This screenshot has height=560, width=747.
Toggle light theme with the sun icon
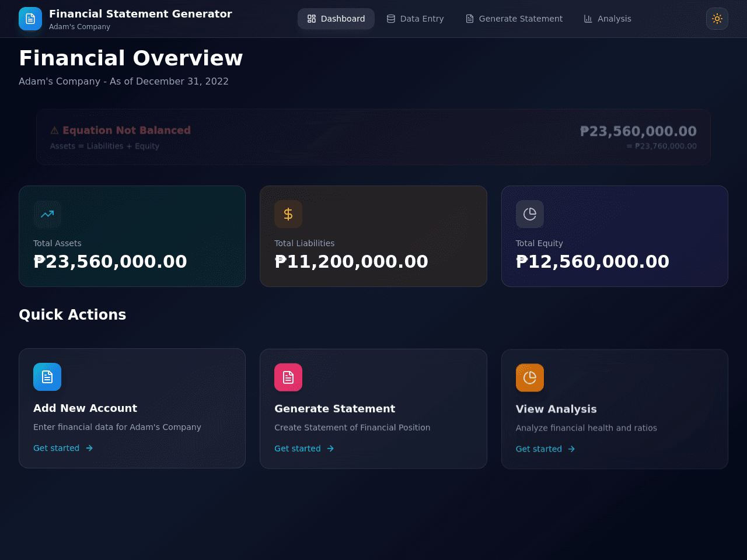[717, 19]
